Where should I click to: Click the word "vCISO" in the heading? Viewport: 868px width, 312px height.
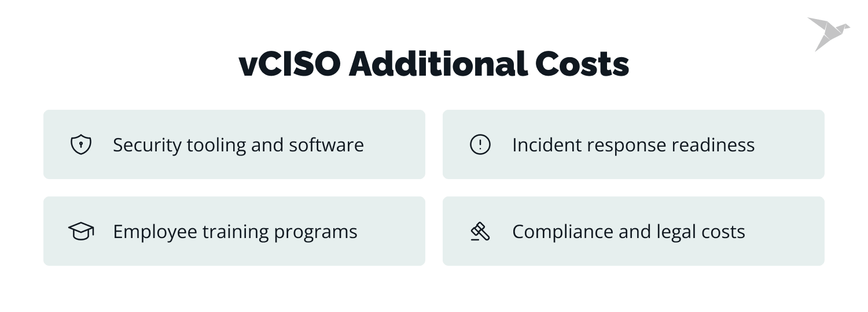click(289, 64)
